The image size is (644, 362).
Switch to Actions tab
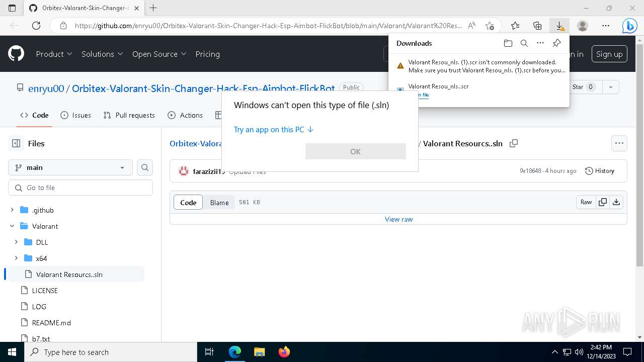(x=185, y=115)
